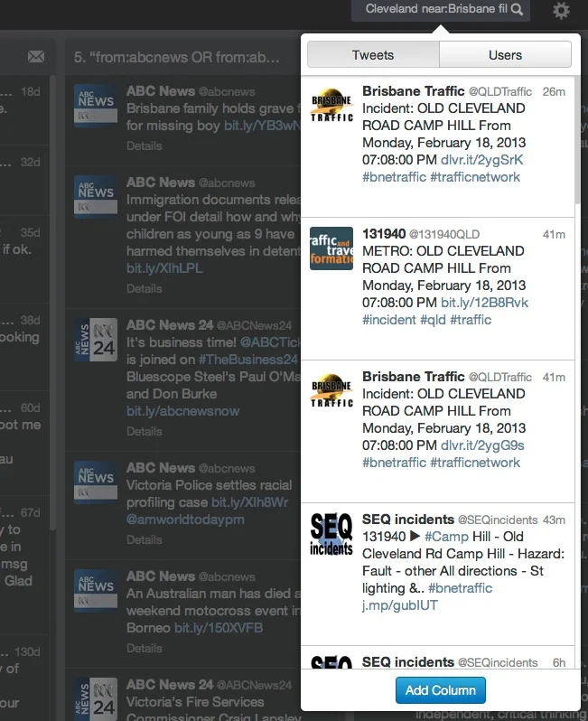Open link bit.ly/12B8Rvk
Image resolution: width=588 pixels, height=721 pixels.
[484, 303]
